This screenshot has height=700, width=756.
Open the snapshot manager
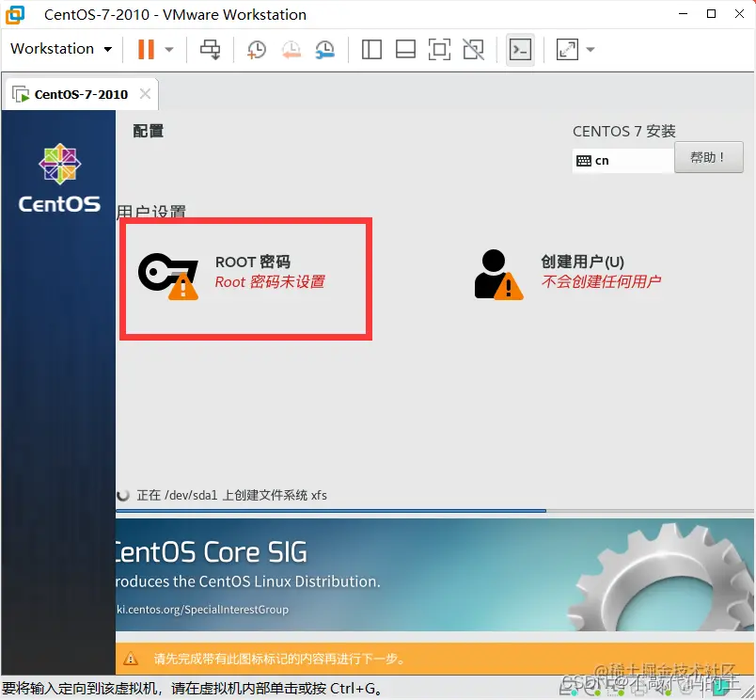pyautogui.click(x=325, y=49)
